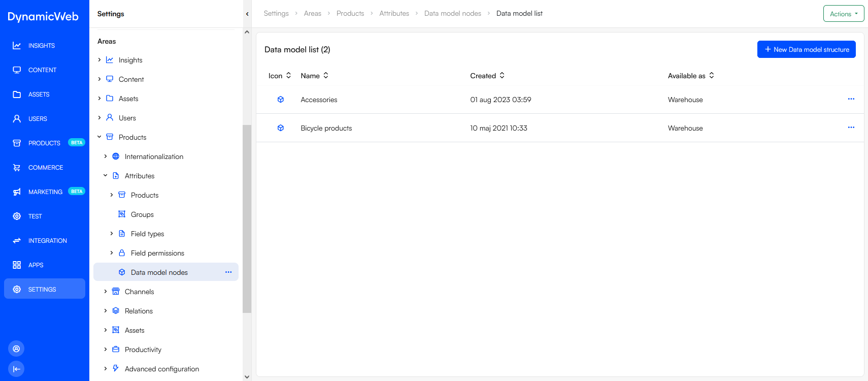Click the settings tree scrollbar thumb

tap(247, 218)
